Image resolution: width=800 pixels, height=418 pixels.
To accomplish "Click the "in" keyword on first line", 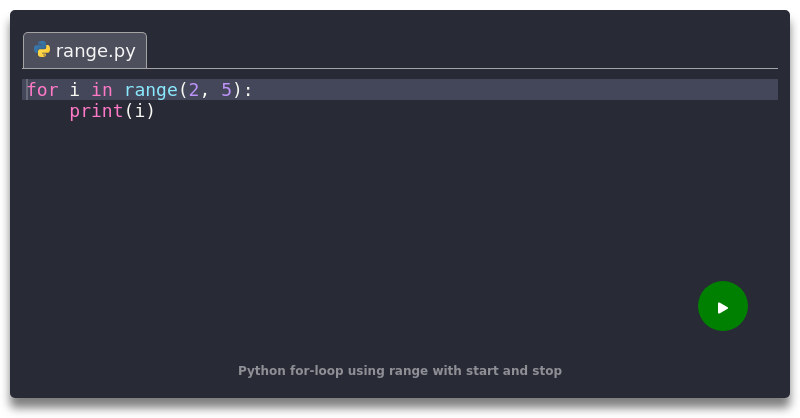I will pyautogui.click(x=102, y=90).
